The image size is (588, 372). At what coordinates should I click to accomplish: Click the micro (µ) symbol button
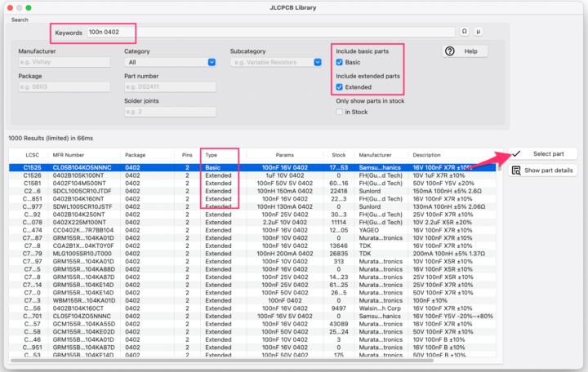tap(479, 32)
